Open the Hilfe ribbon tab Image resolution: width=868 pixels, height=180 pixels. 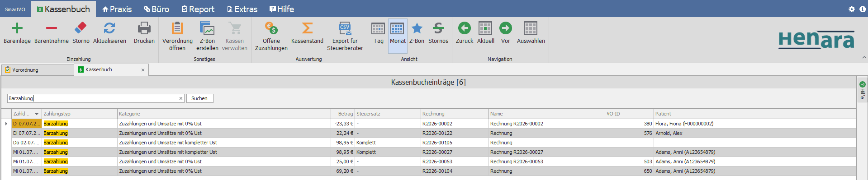coord(281,9)
